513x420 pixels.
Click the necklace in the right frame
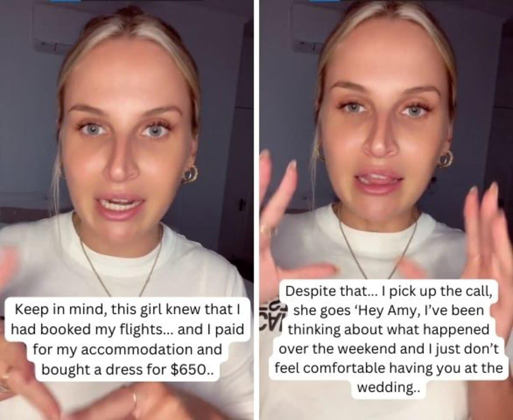(378, 246)
